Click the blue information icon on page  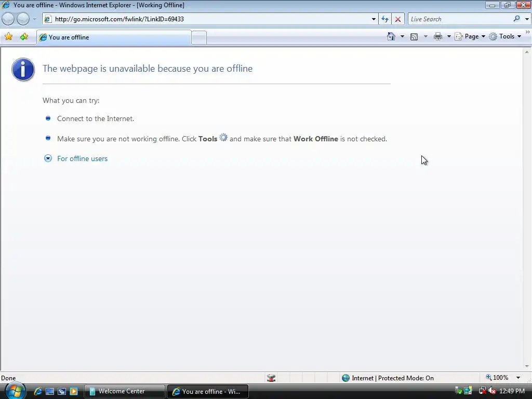tap(23, 69)
